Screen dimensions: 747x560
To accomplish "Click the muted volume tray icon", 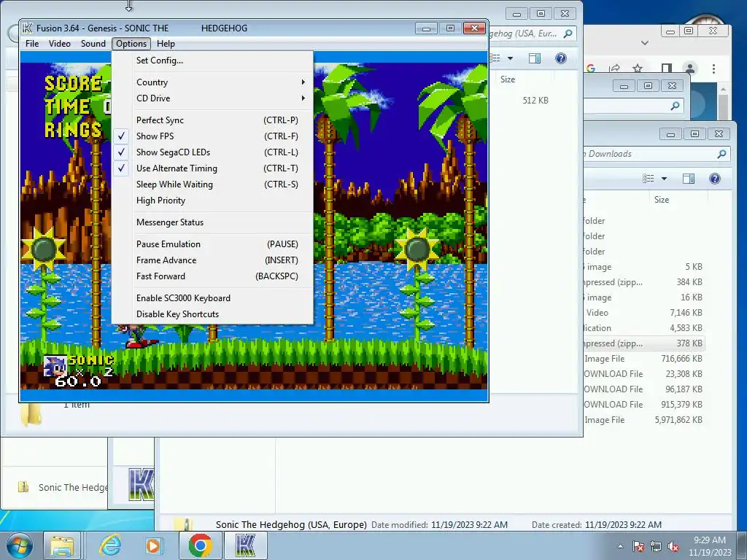I will 673,547.
